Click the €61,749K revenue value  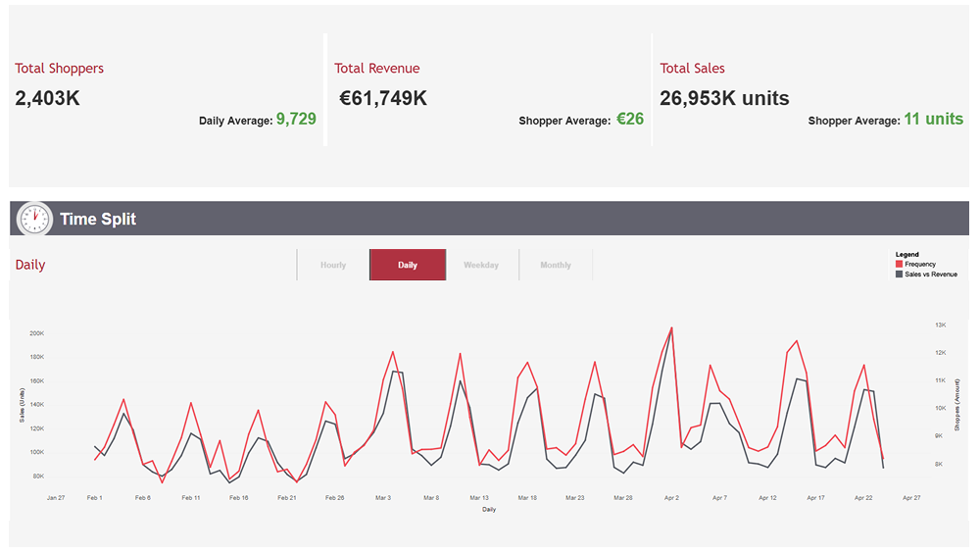click(383, 98)
